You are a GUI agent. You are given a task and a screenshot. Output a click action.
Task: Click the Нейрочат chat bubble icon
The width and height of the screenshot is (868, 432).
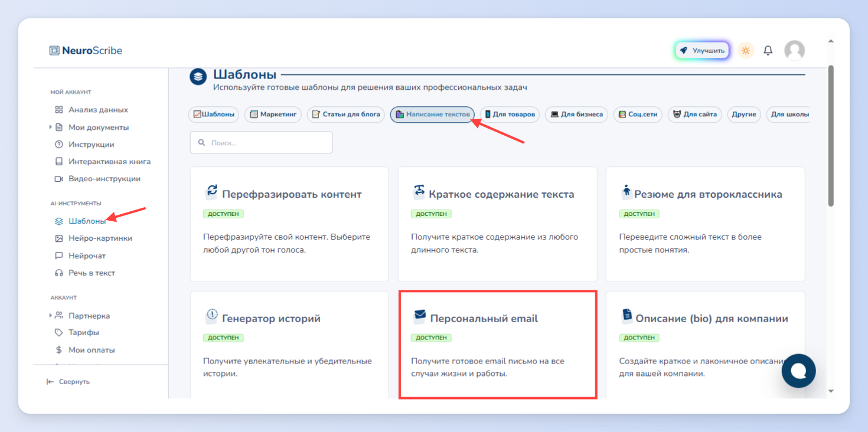58,256
